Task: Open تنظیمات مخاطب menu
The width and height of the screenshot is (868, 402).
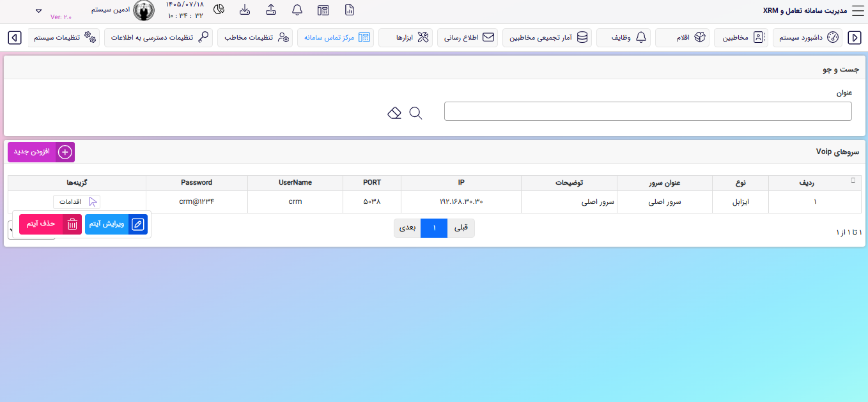Action: (x=255, y=38)
